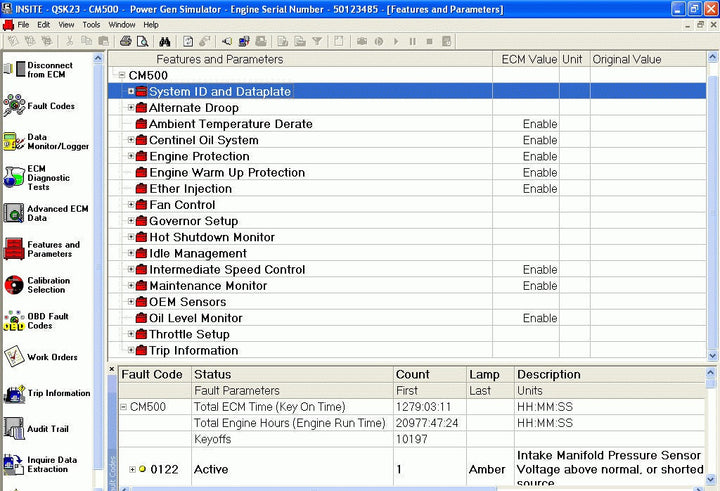
Task: Open the Window menu
Action: click(122, 25)
